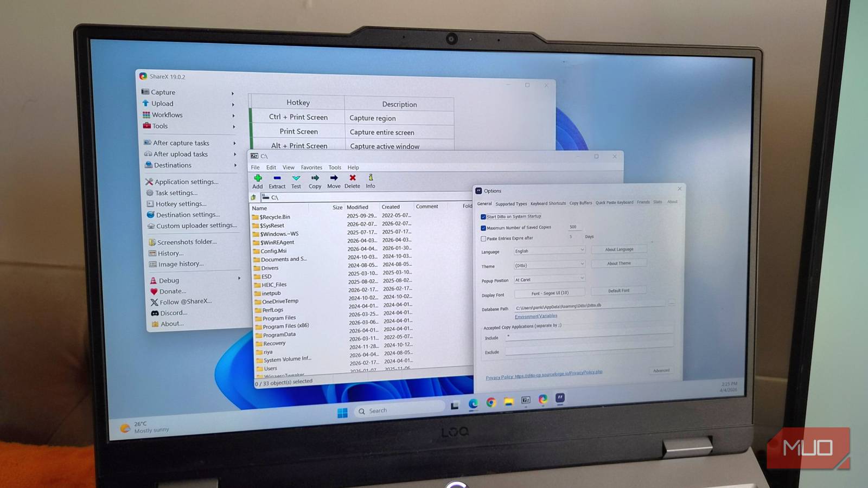Open the Info icon in 7-Zip toolbar
The image size is (868, 488).
[x=371, y=178]
